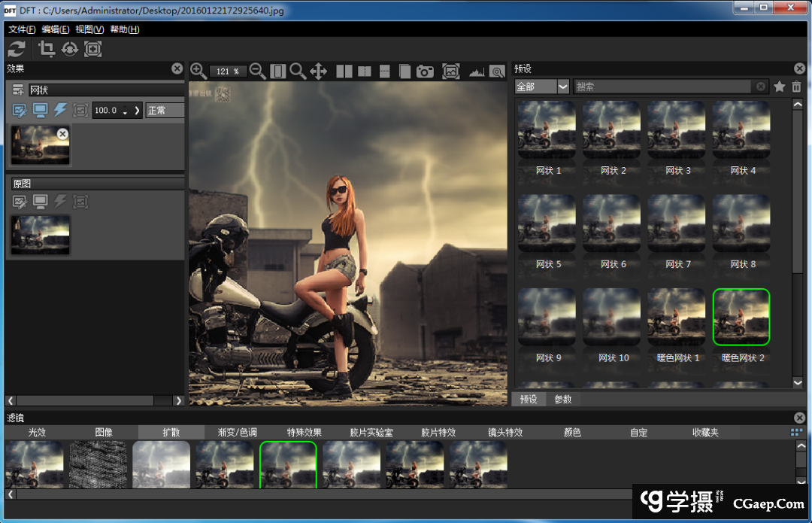Toggle the monitor preview icon for 网状 effect
The image size is (812, 523).
pyautogui.click(x=41, y=111)
